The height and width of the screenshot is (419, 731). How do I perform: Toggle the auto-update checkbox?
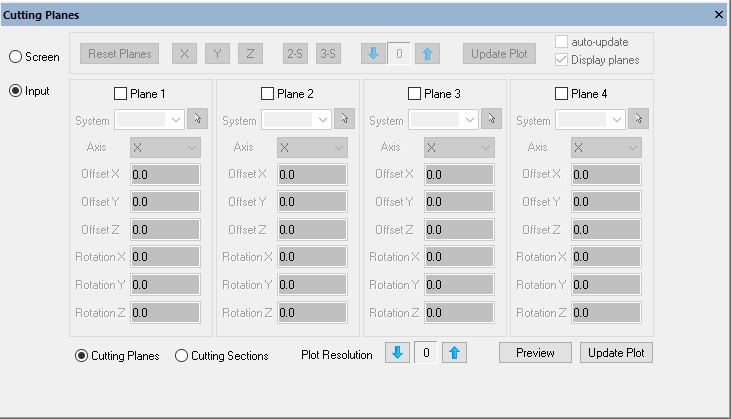[x=561, y=42]
